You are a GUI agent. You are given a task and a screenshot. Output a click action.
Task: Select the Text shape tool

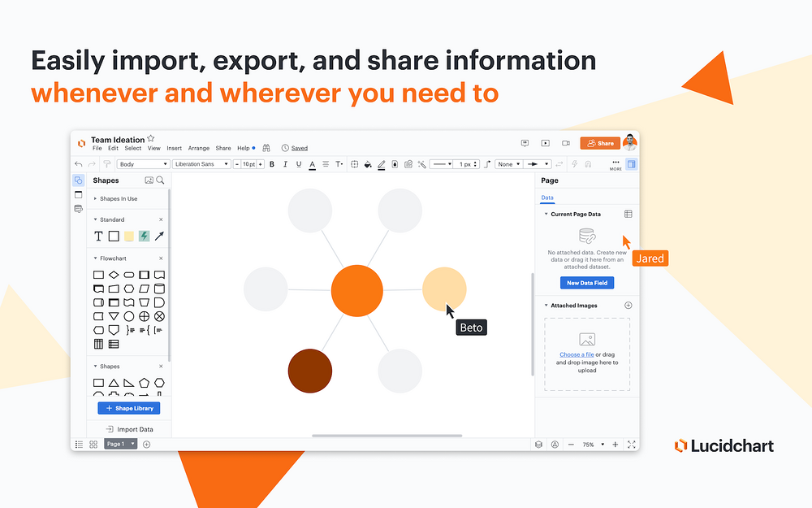pyautogui.click(x=98, y=237)
